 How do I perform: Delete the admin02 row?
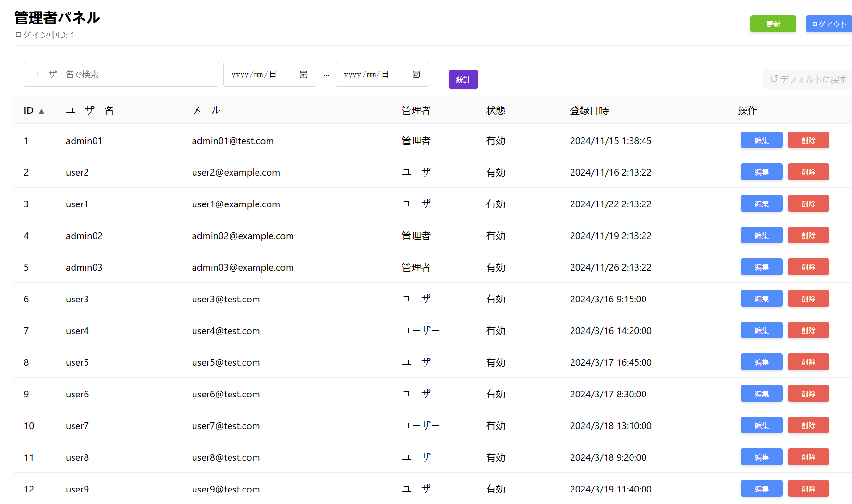(808, 235)
